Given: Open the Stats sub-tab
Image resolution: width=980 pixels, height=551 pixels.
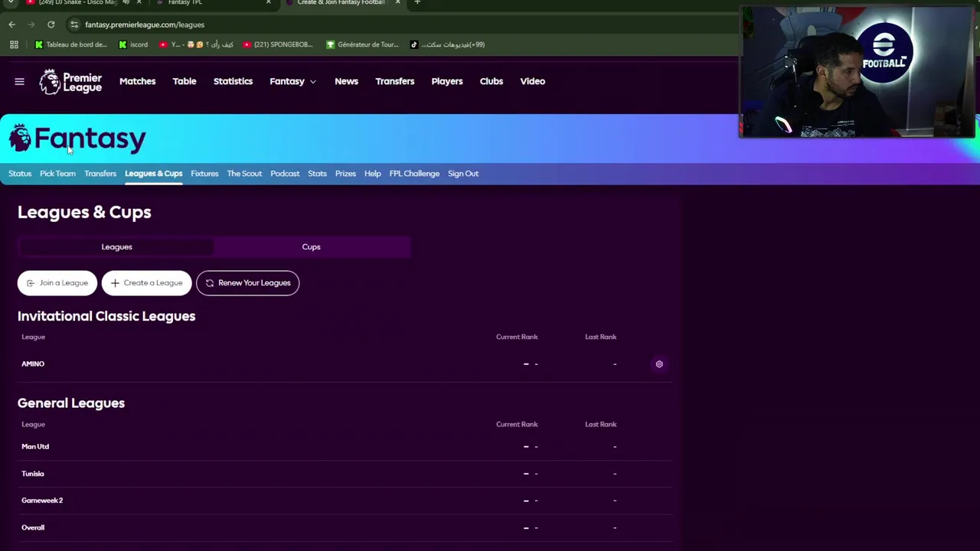Looking at the screenshot, I should click(317, 174).
